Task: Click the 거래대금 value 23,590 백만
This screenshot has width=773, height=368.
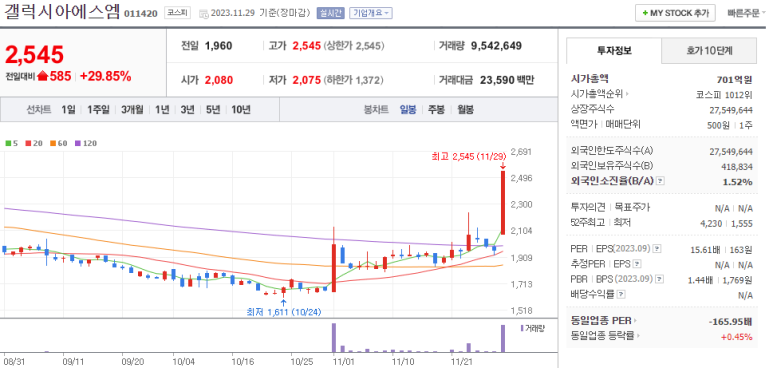Action: click(x=507, y=80)
